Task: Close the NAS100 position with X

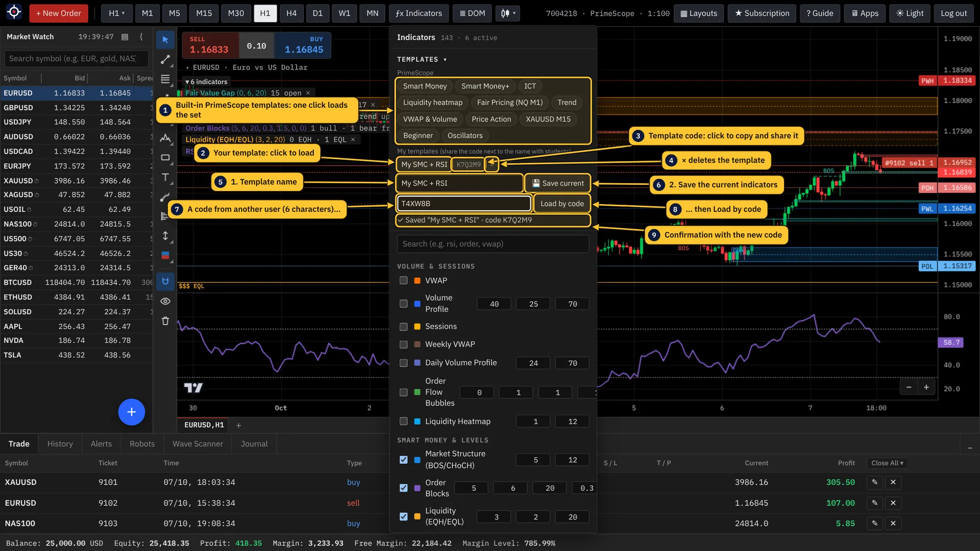Action: pos(893,524)
